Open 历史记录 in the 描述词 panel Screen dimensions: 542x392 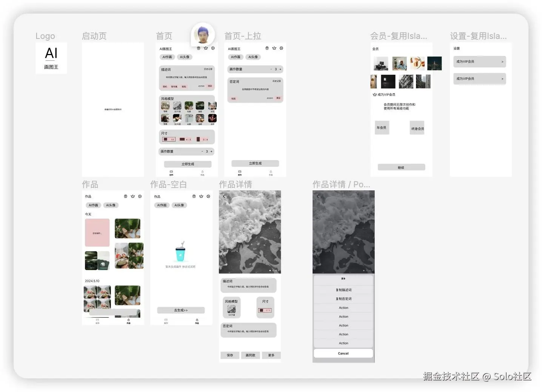tap(208, 69)
